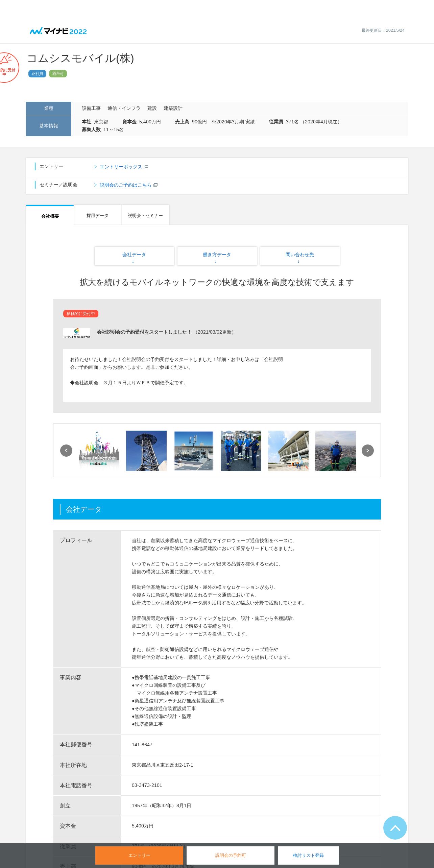
Task: Click the external-link icon beside エントリーボックス
Action: pos(146,167)
